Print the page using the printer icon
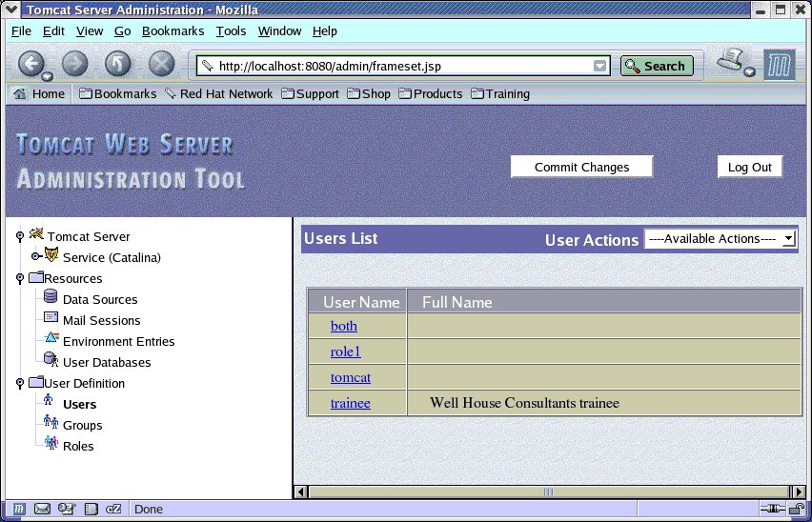This screenshot has width=812, height=522. [x=731, y=61]
